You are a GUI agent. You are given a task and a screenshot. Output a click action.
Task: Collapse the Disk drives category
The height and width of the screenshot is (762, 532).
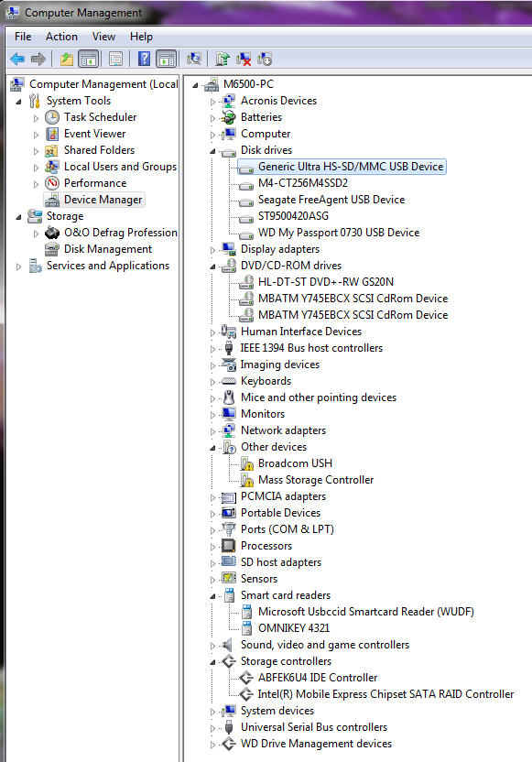pyautogui.click(x=212, y=151)
